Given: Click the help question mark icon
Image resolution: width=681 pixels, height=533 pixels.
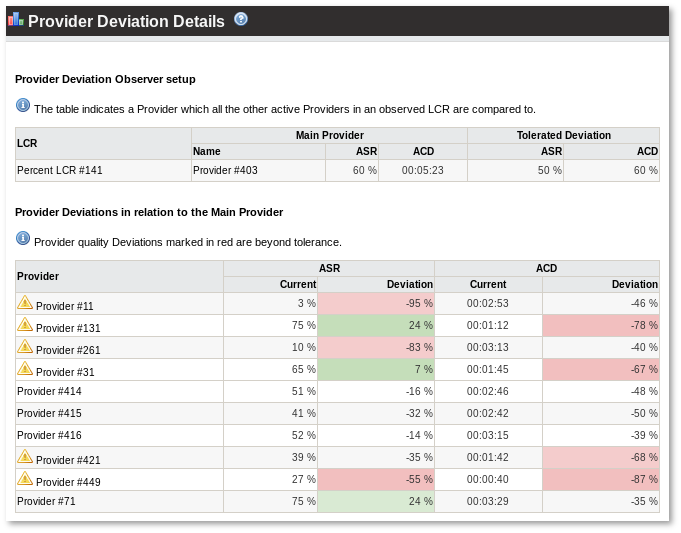Looking at the screenshot, I should click(241, 19).
